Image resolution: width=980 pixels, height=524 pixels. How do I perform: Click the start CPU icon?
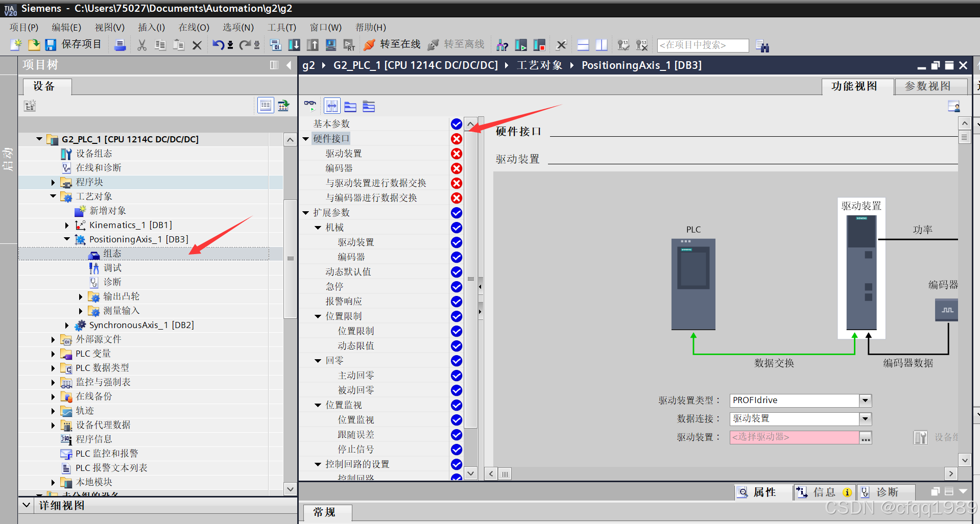(521, 45)
